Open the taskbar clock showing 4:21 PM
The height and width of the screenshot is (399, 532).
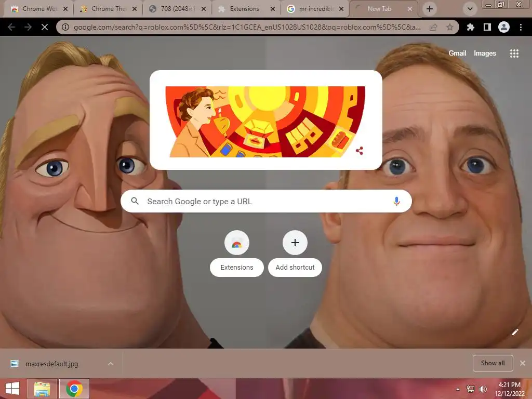tap(510, 389)
